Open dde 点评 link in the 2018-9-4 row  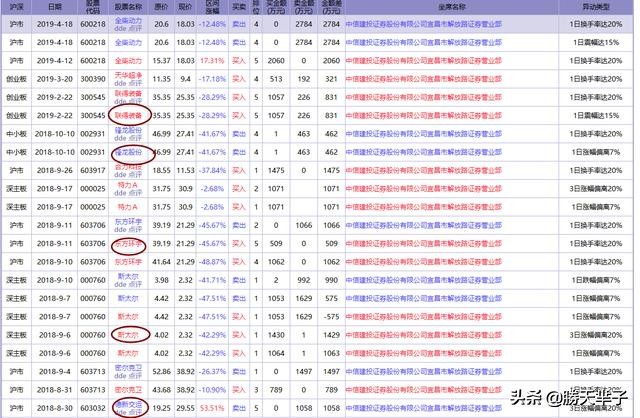(128, 376)
